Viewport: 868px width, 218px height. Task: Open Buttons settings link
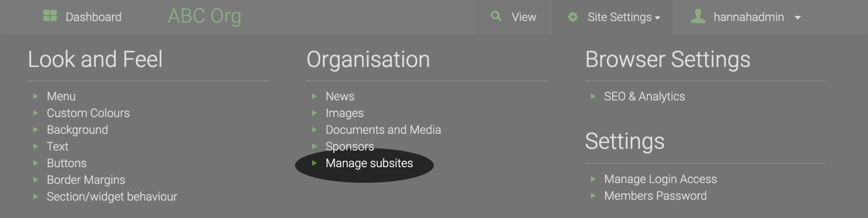(x=67, y=163)
